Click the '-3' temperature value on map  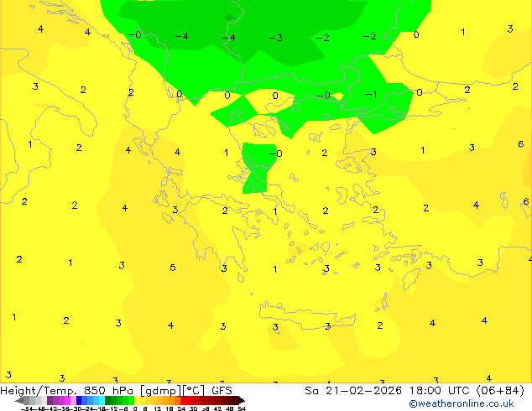tap(275, 38)
